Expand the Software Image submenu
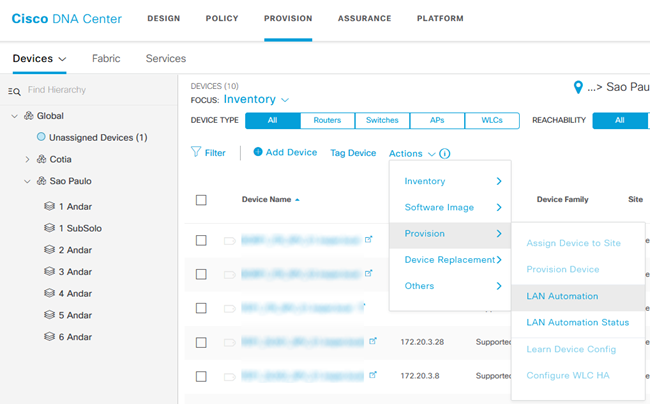650x404 pixels. 450,207
